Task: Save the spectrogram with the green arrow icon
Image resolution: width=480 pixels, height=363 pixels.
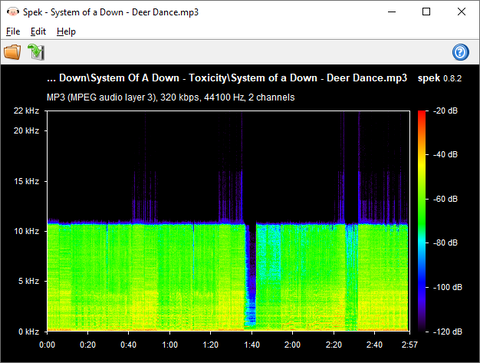Action: tap(36, 52)
